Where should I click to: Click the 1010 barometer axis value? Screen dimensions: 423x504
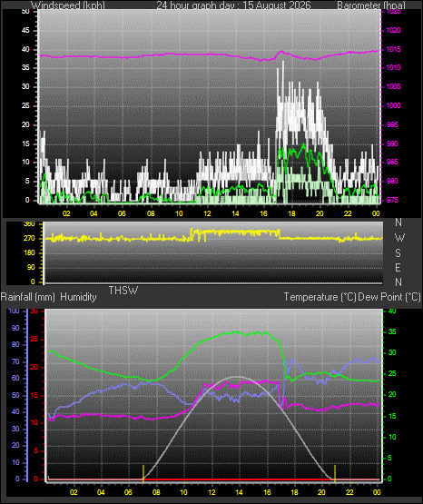(393, 67)
